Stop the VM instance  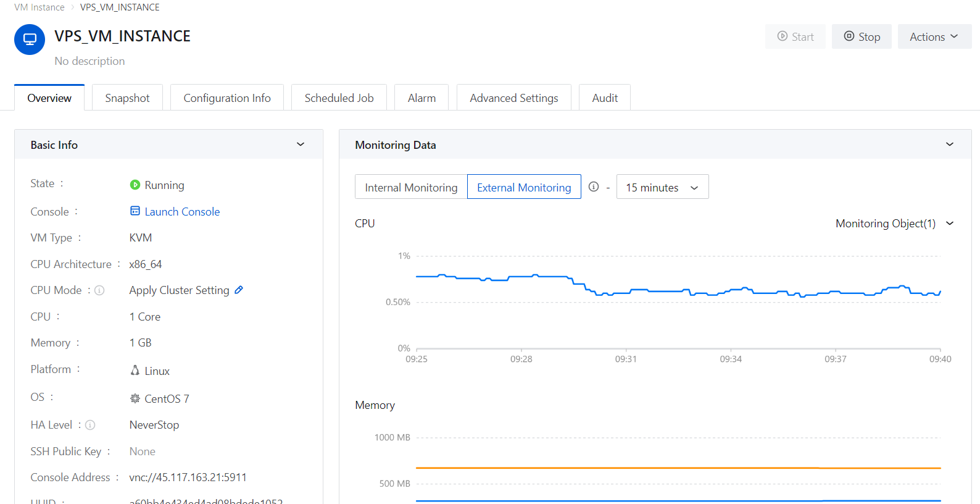coord(862,37)
